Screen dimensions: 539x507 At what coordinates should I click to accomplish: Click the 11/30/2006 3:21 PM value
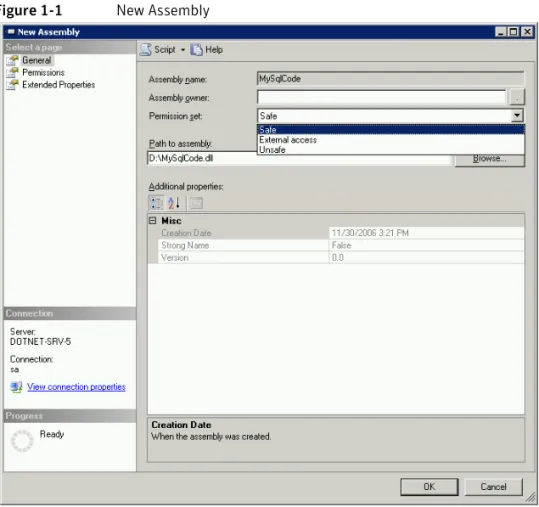(x=370, y=233)
